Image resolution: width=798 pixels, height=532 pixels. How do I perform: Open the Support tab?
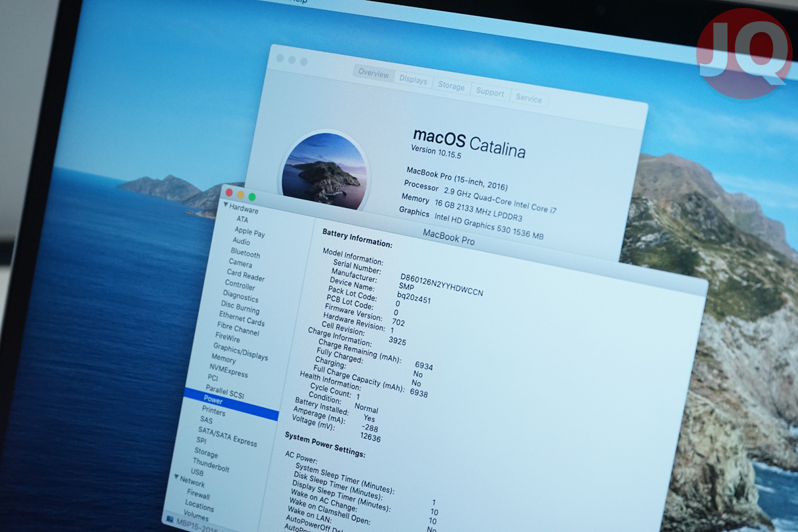click(x=490, y=92)
